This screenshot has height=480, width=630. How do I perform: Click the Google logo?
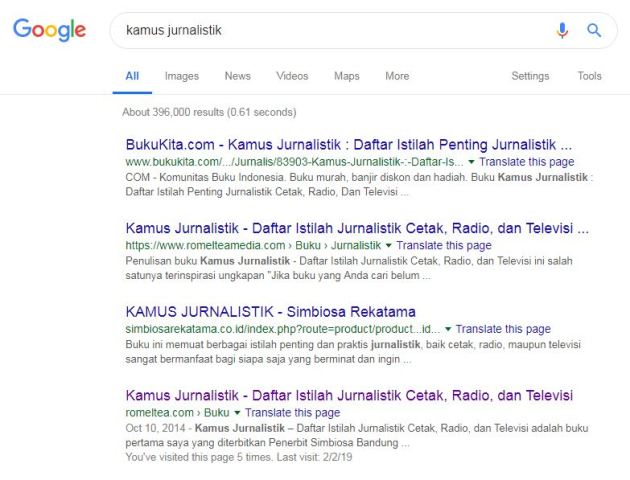[49, 30]
